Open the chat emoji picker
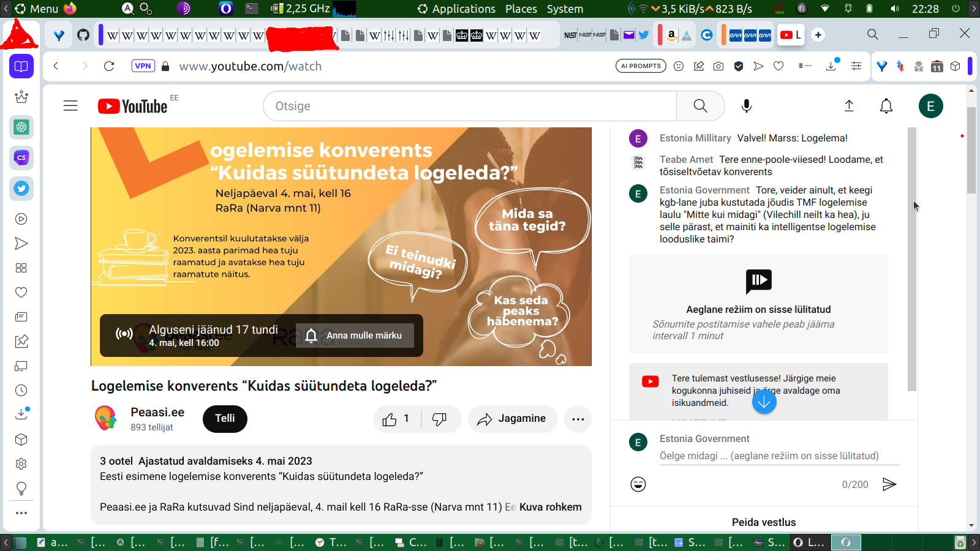This screenshot has height=551, width=980. (638, 484)
